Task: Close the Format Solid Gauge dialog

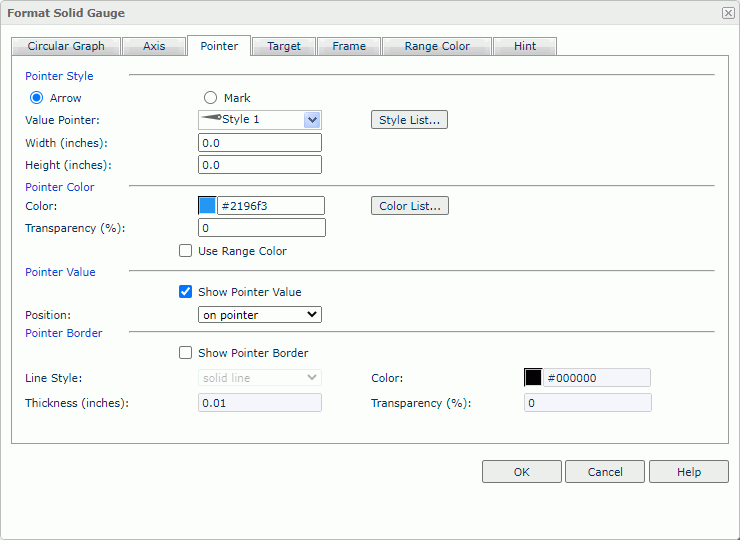Action: (727, 13)
